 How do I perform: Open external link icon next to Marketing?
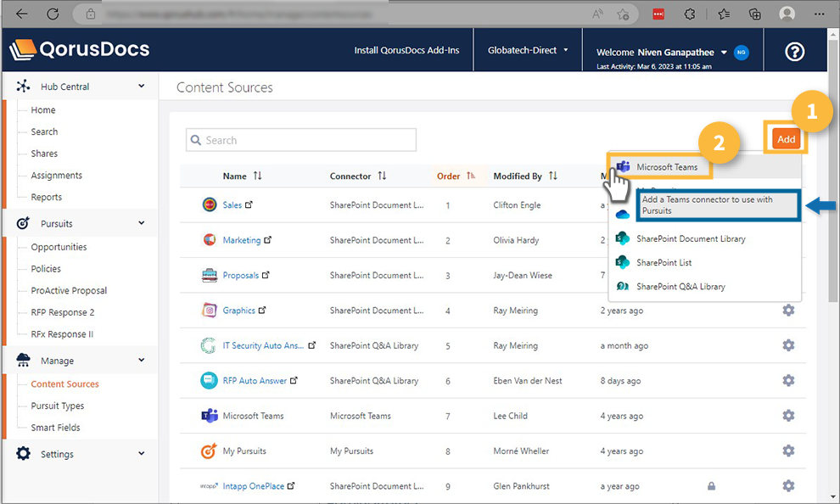(x=268, y=240)
